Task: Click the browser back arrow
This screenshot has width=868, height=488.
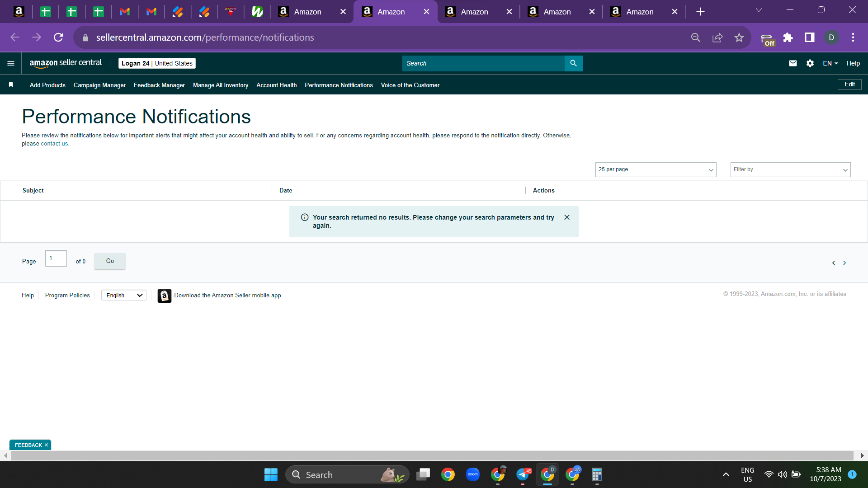Action: tap(15, 38)
